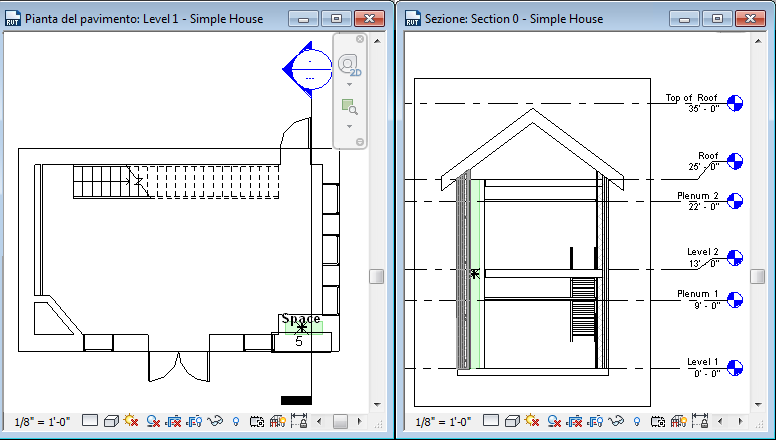
Task: Click horizontal scrollbar thumb in Level 1 window
Action: point(340,422)
